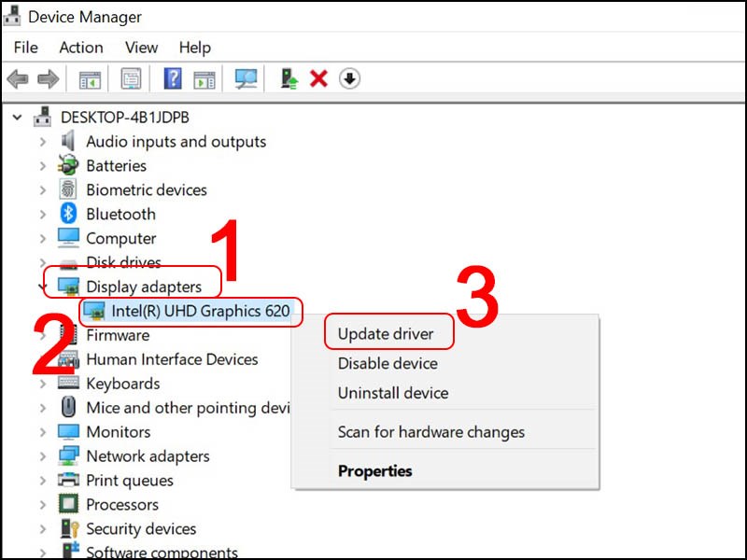Open the View menu

tap(142, 48)
